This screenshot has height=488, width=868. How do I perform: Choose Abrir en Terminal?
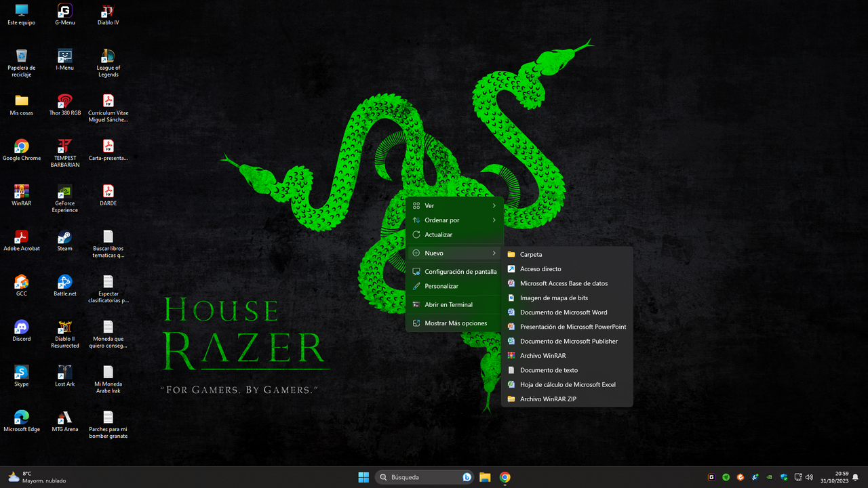[454, 304]
